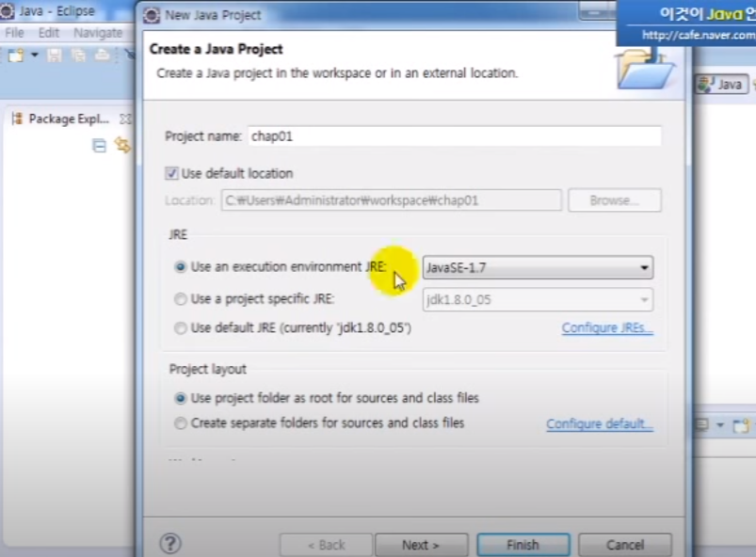The image size is (756, 557).
Task: Select Use project folder as root option
Action: pyautogui.click(x=181, y=398)
